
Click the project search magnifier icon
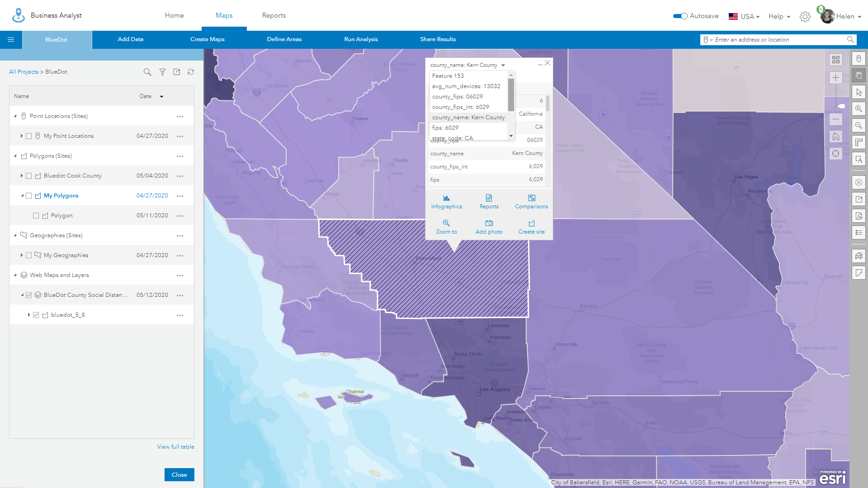coord(147,72)
